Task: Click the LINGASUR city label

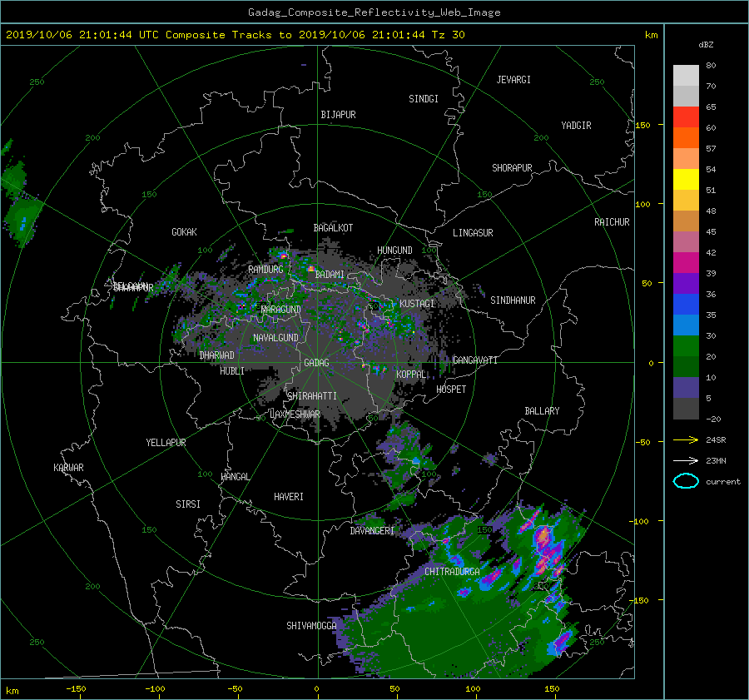Action: (x=473, y=233)
